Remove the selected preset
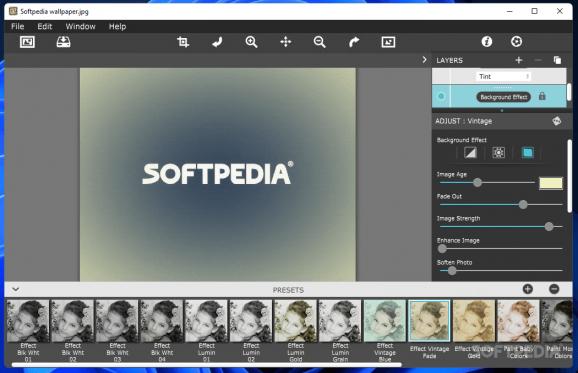 [554, 289]
